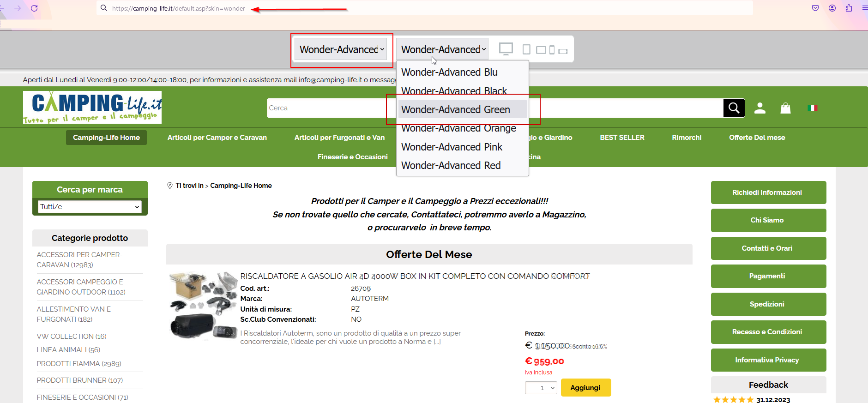Click the location pin breadcrumb icon
The image size is (868, 403).
pyautogui.click(x=170, y=186)
